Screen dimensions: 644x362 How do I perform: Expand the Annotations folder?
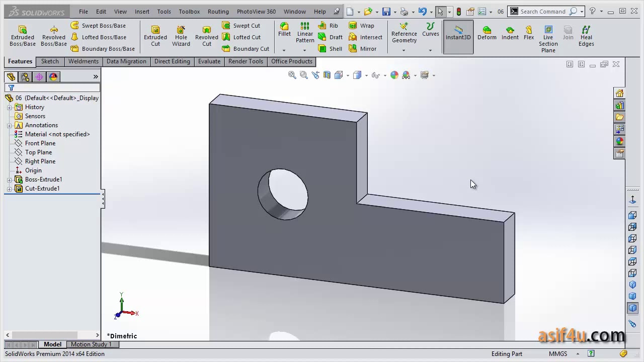click(9, 125)
